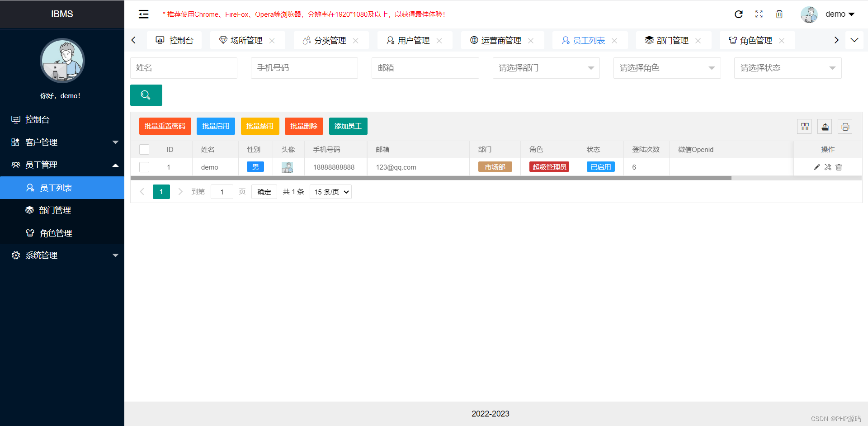This screenshot has height=426, width=868.
Task: Expand the 客户管理 sidebar menu
Action: pos(62,142)
